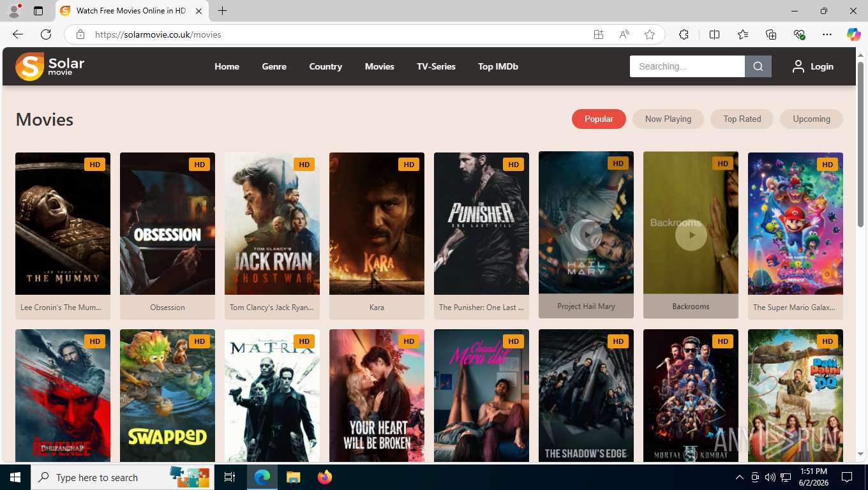
Task: Open The Shadow's Edge poster
Action: 586,396
